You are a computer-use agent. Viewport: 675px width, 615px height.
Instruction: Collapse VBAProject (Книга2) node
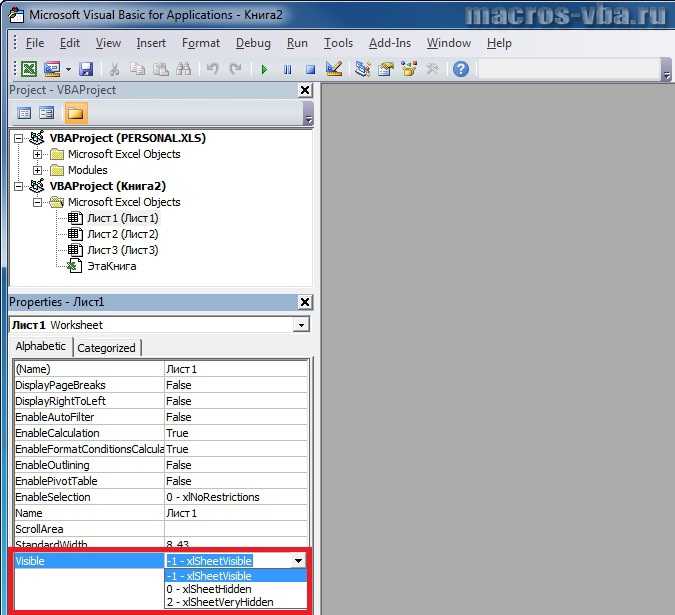[19, 186]
